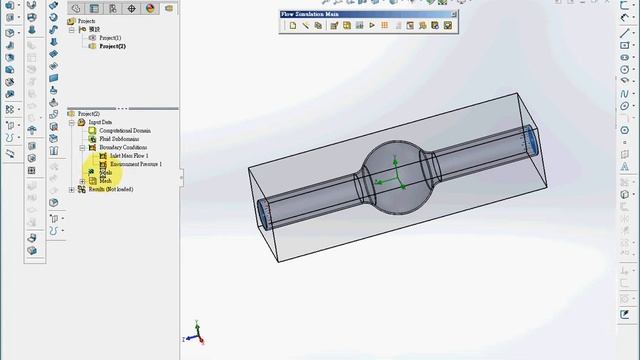Select the sketch Text letter A tool
The height and width of the screenshot is (360, 640).
click(x=624, y=167)
